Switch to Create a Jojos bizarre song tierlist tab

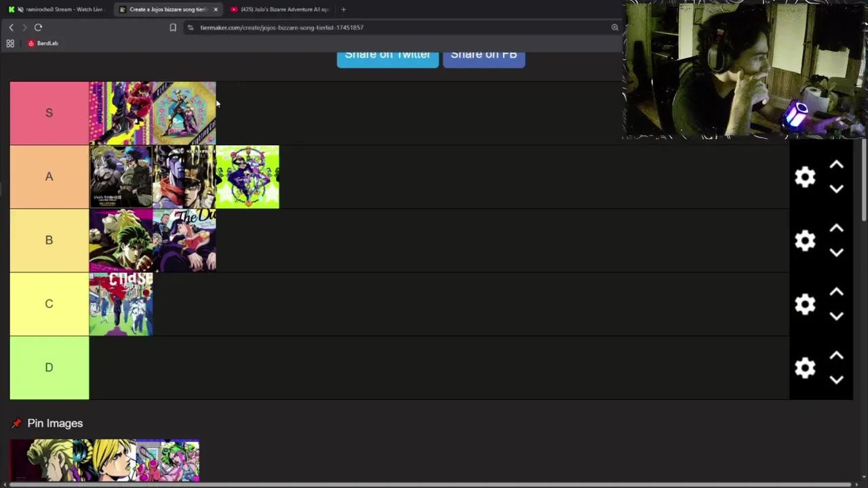click(x=167, y=9)
